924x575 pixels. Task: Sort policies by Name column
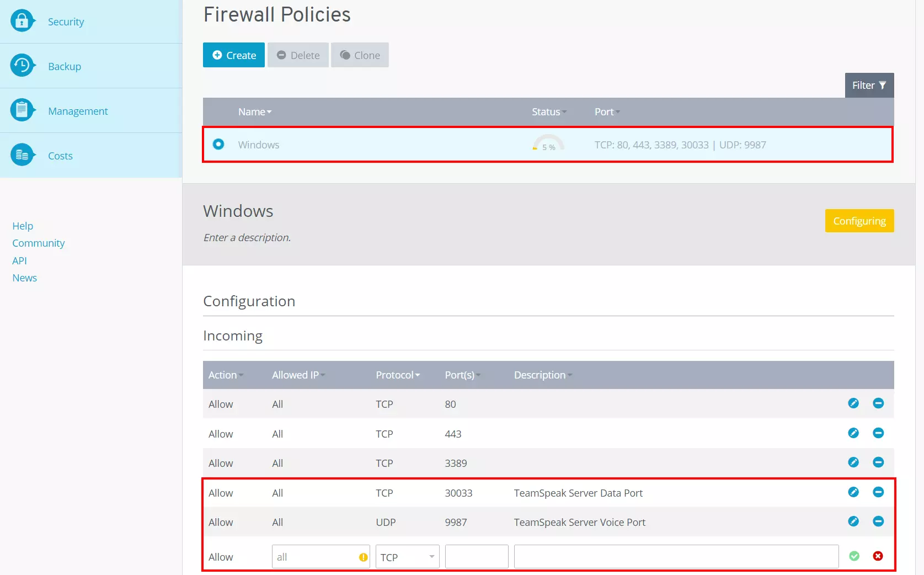tap(254, 112)
